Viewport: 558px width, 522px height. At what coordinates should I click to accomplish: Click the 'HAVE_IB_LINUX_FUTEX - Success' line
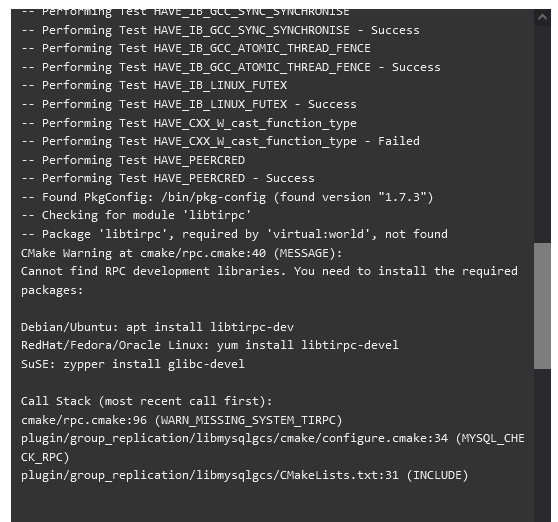coord(189,105)
